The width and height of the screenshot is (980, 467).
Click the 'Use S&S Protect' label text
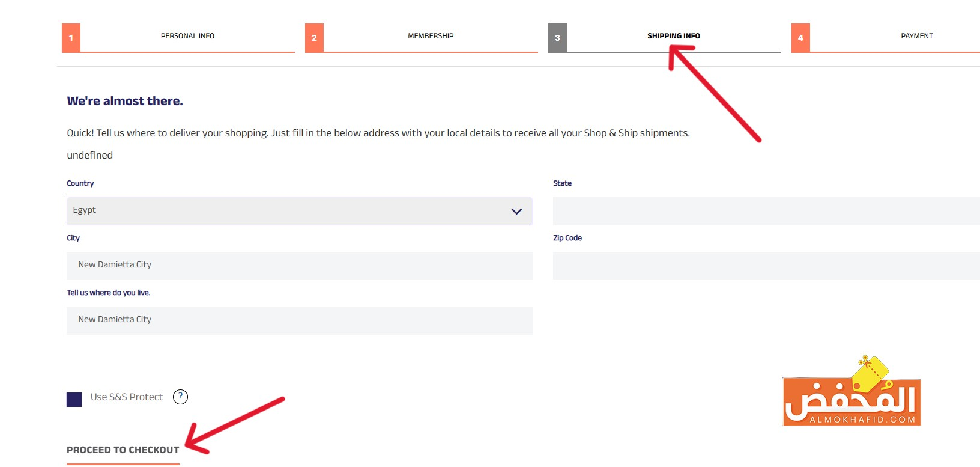click(x=127, y=397)
